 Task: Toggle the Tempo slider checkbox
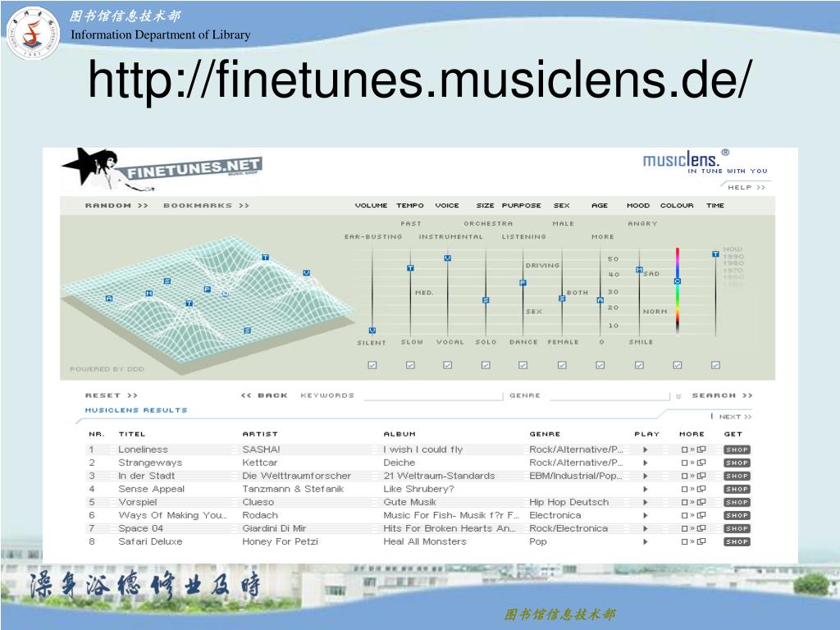click(410, 365)
